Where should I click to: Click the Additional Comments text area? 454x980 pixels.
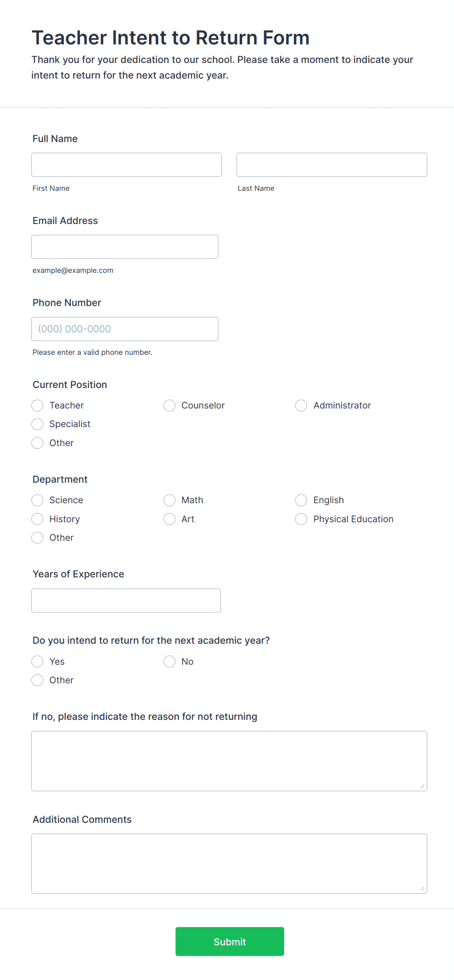(x=229, y=863)
